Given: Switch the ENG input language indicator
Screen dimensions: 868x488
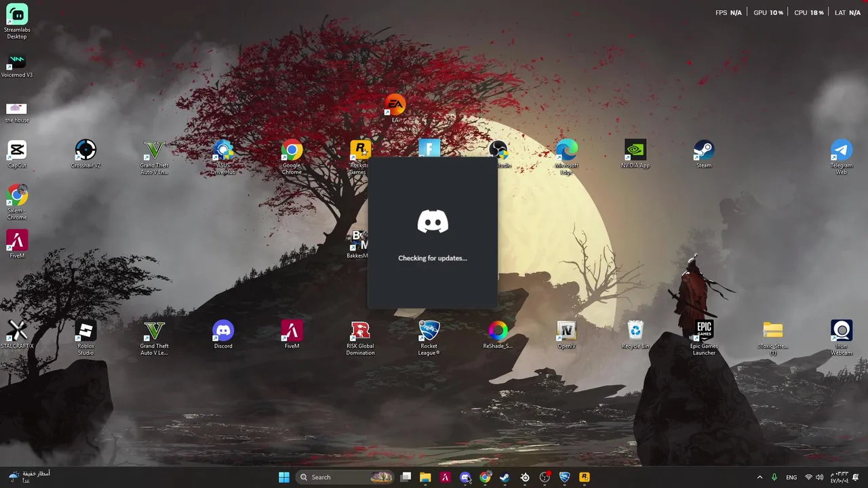Looking at the screenshot, I should tap(791, 477).
